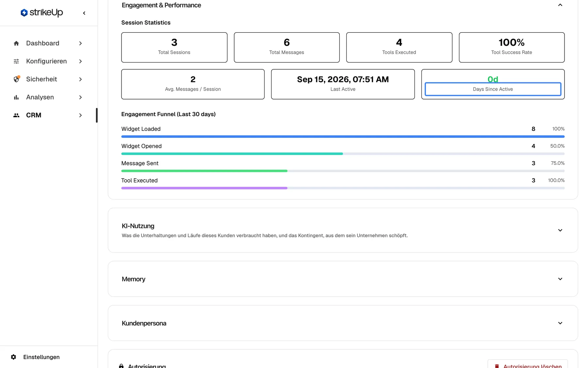The width and height of the screenshot is (588, 368).
Task: Expand the KI-Nutzung section chevron
Action: pyautogui.click(x=560, y=230)
